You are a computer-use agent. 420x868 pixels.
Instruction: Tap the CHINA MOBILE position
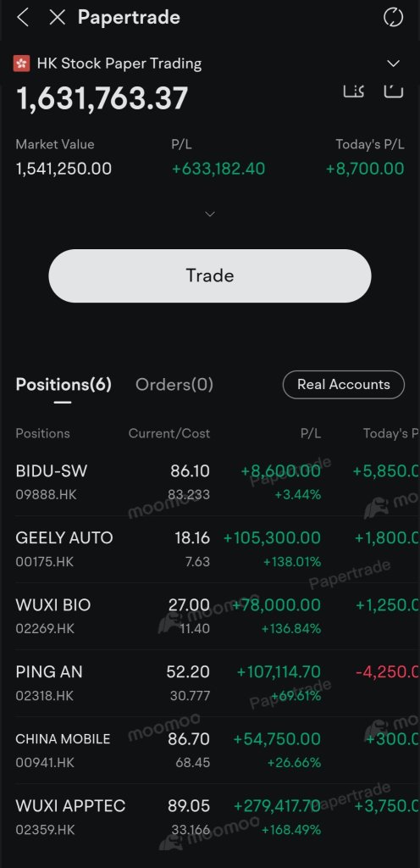pyautogui.click(x=210, y=750)
